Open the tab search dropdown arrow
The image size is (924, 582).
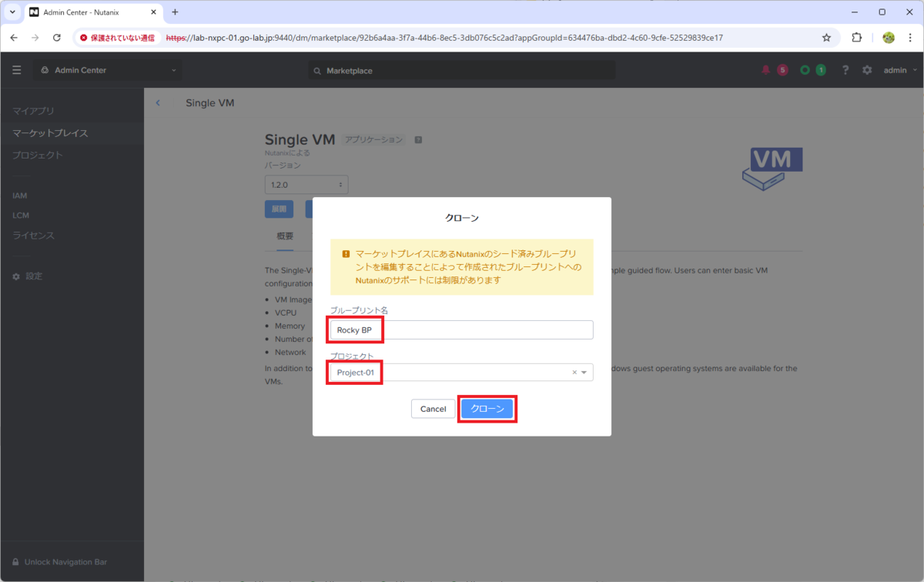[12, 12]
